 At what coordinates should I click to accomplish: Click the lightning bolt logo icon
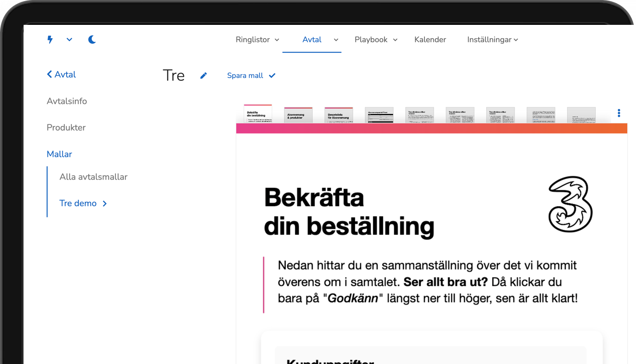(50, 39)
